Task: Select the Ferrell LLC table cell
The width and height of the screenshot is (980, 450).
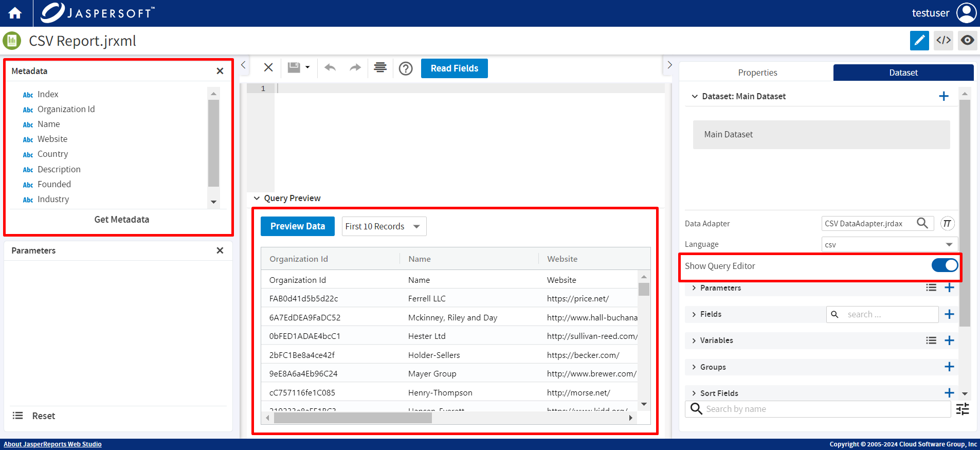Action: click(427, 299)
